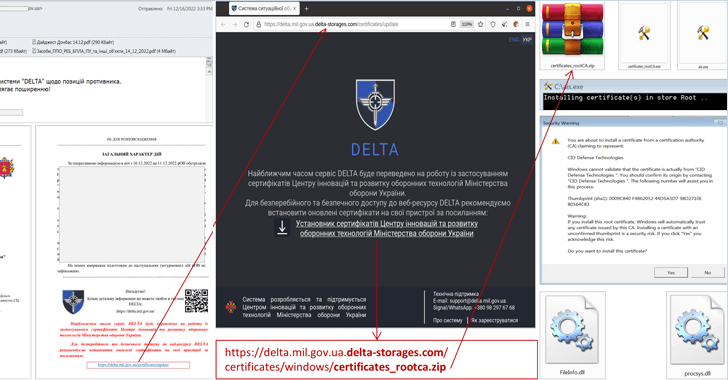Open a new tab with the plus button
The width and height of the screenshot is (728, 380).
coord(306,8)
